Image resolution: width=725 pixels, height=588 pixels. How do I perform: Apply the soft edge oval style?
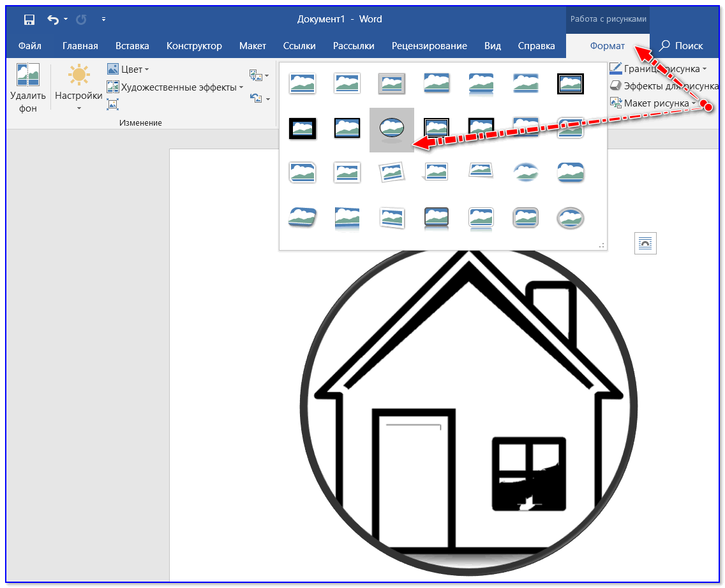[x=525, y=173]
